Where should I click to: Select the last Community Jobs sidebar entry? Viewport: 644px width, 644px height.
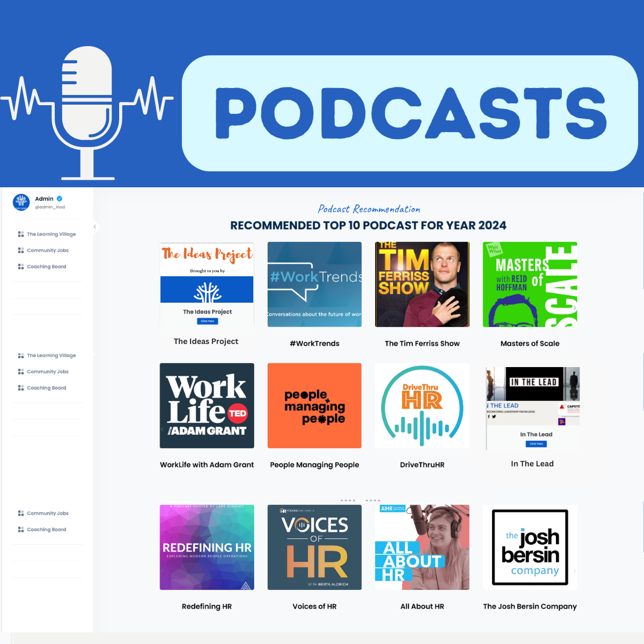click(43, 513)
